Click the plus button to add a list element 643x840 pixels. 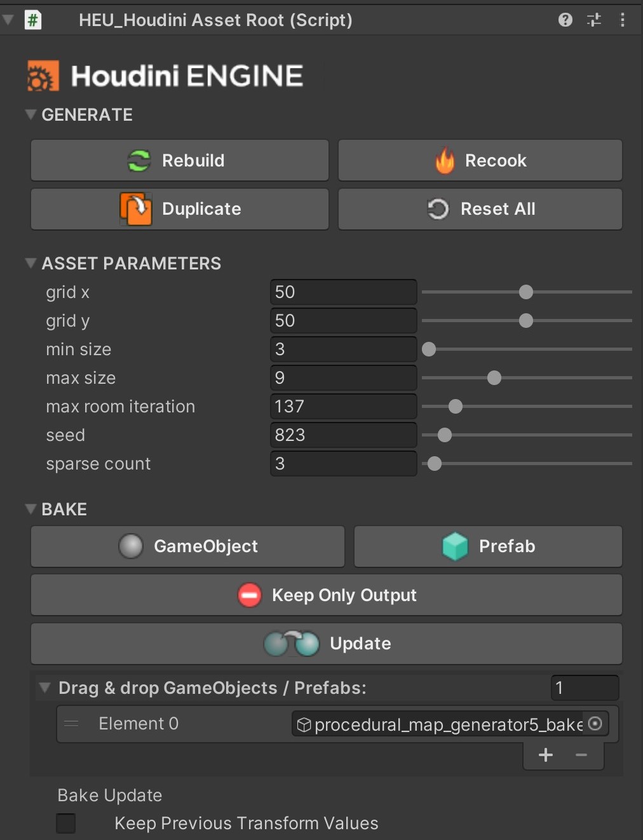coord(545,755)
